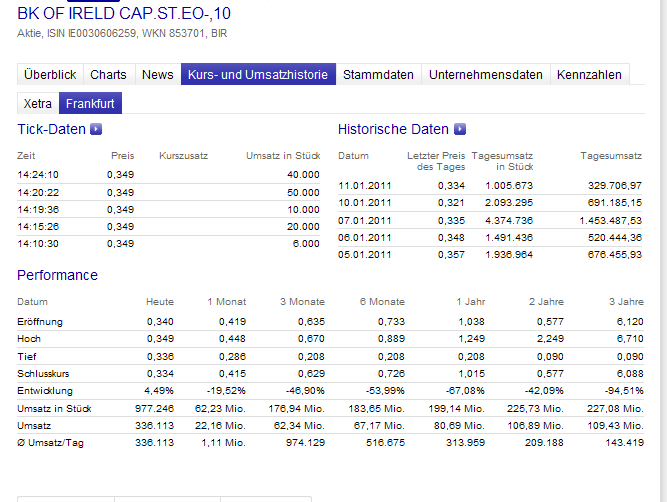Select the Frankfurt exchange tab
This screenshot has height=502, width=667.
click(x=90, y=103)
